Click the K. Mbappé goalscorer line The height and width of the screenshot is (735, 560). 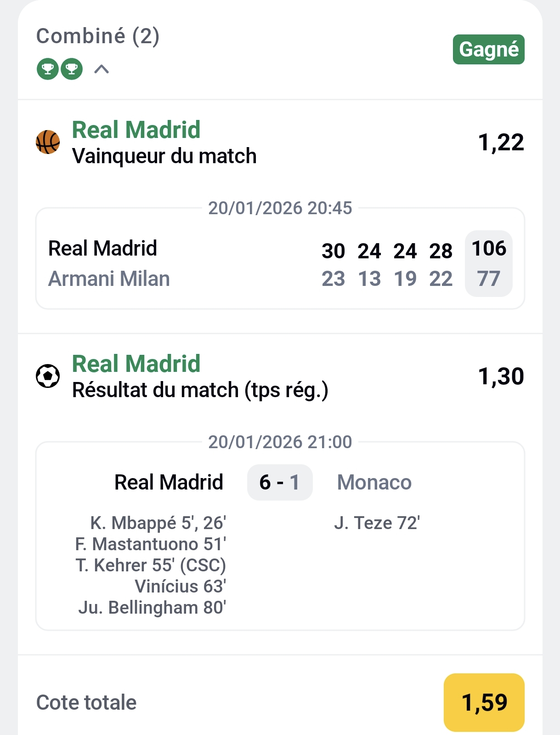tap(158, 523)
